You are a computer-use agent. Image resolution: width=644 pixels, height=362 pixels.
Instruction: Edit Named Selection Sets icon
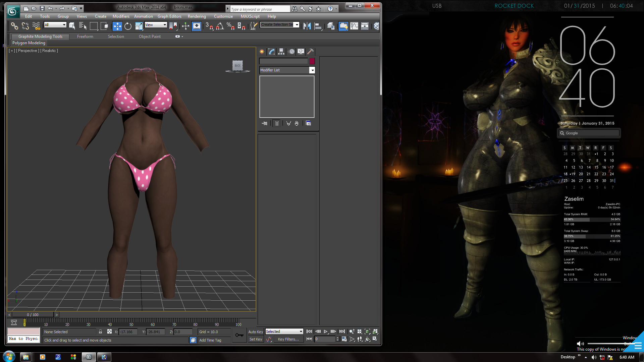coord(254,26)
